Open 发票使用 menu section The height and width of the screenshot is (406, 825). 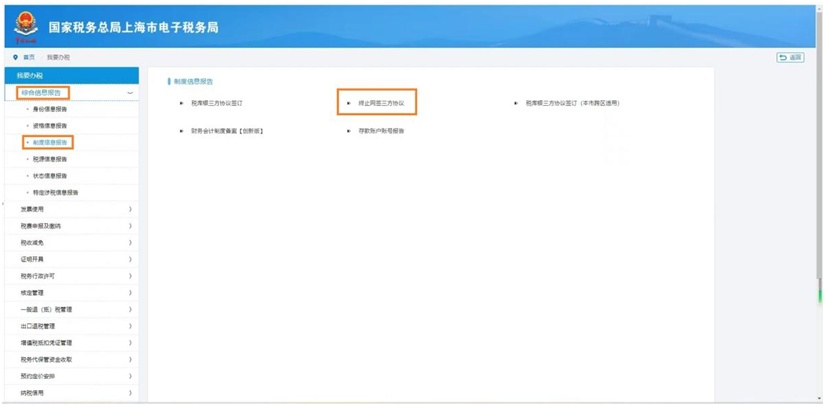click(x=33, y=209)
